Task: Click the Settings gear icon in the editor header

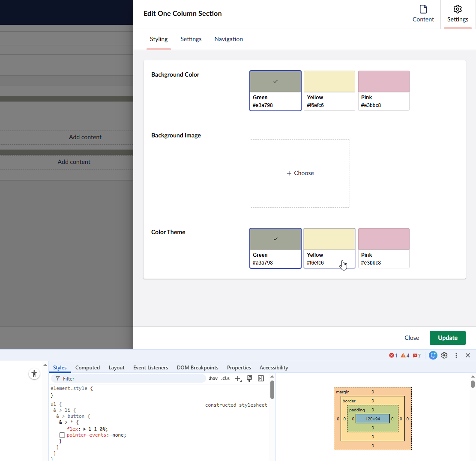Action: [x=458, y=14]
